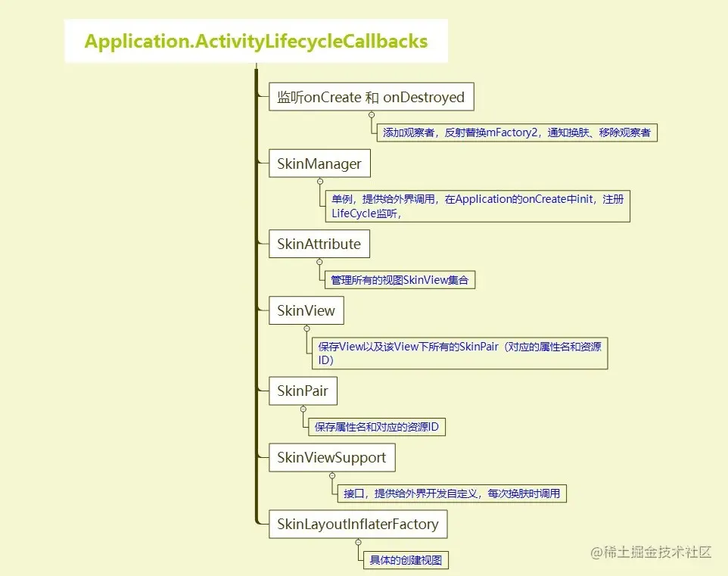Collapse the note under SkinAttribute
Viewport: 728px width, 576px height.
pyautogui.click(x=319, y=262)
